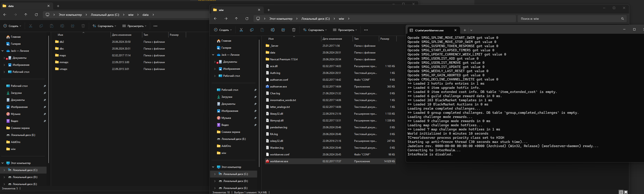This screenshot has width=644, height=194.
Task: Collapse Этот компьютер in data window sidebar
Action: (2, 163)
